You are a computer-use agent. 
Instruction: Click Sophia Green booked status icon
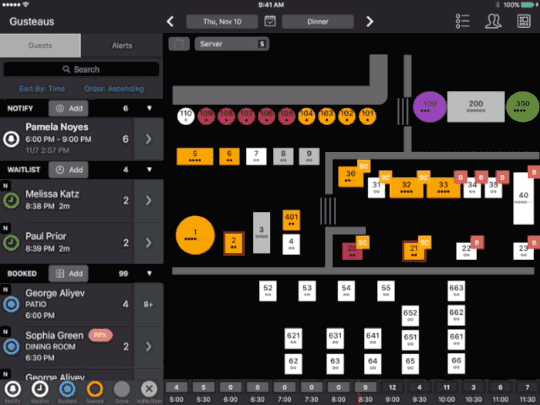[11, 346]
